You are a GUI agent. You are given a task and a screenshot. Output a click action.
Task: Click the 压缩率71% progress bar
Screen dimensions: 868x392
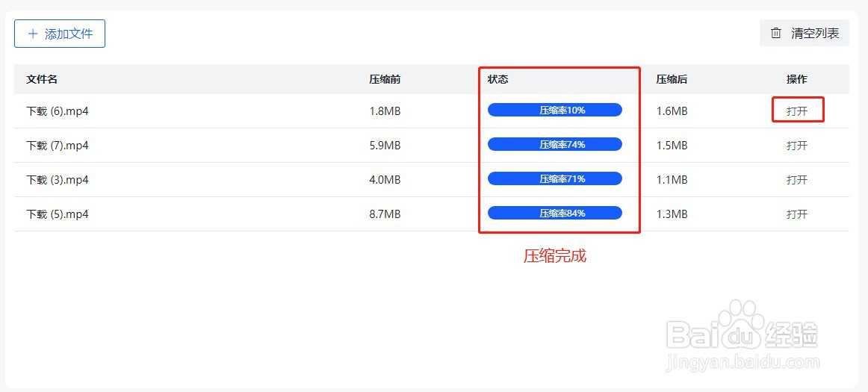pyautogui.click(x=554, y=179)
